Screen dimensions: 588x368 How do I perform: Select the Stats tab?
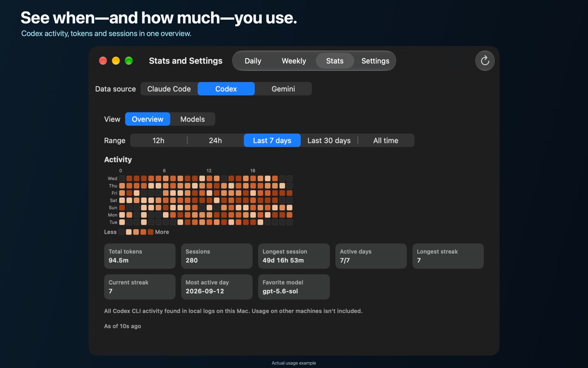point(335,61)
